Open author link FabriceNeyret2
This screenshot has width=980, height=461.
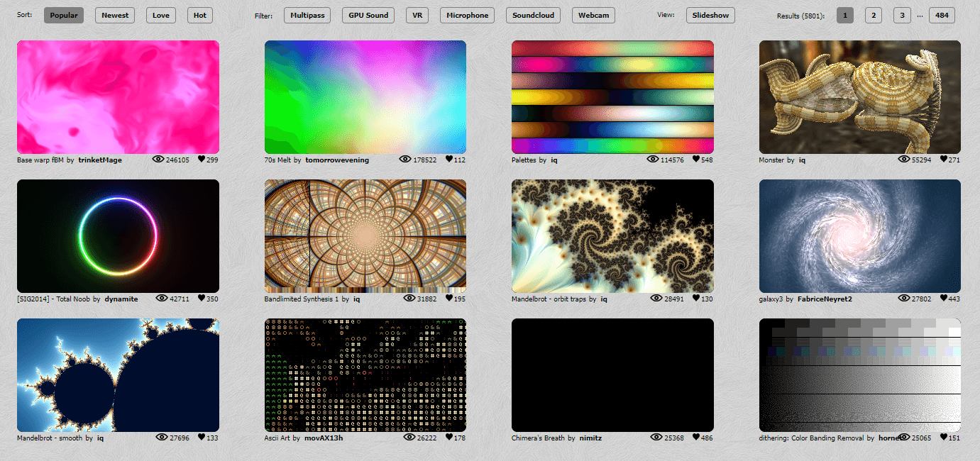click(x=825, y=299)
